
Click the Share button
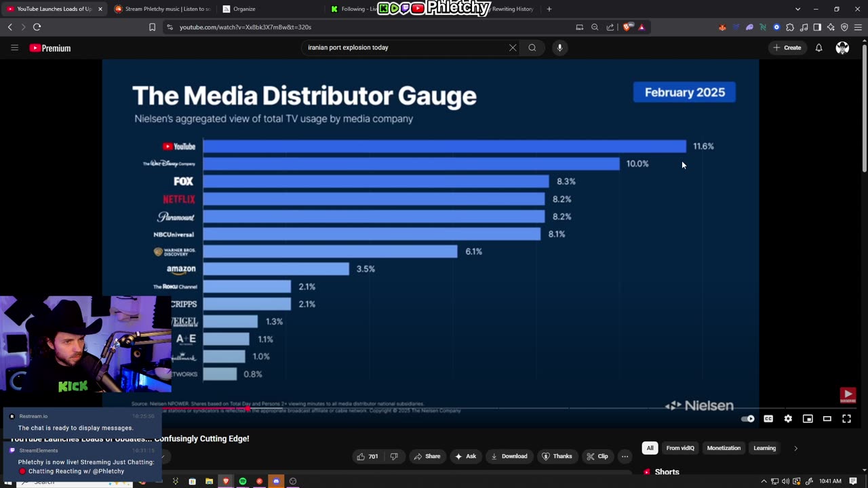[427, 456]
